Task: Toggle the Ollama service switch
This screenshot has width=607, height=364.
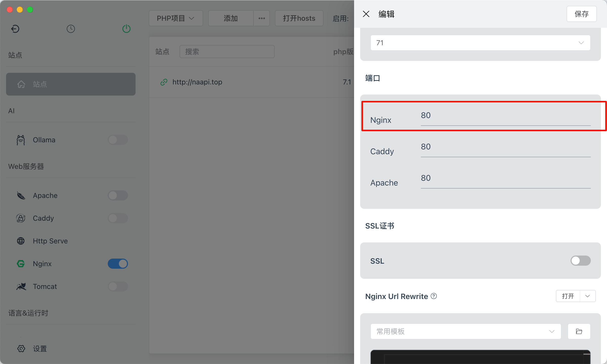Action: click(x=118, y=140)
